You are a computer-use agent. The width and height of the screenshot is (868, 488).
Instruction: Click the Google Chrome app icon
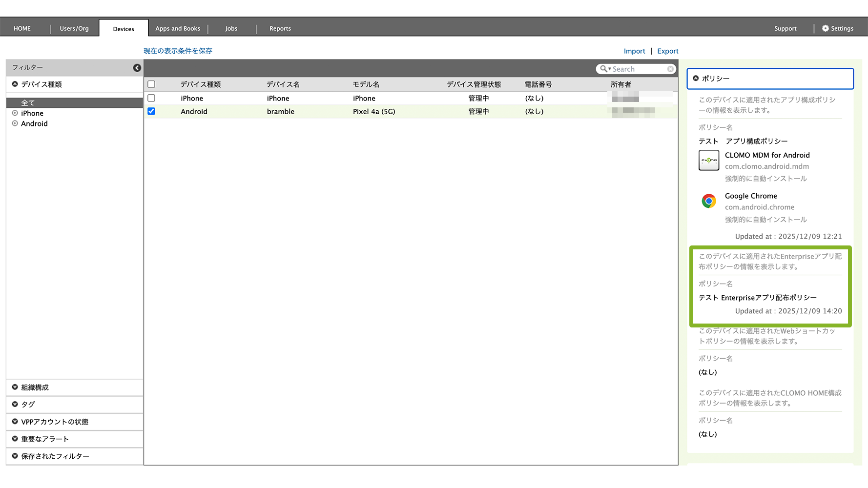pyautogui.click(x=708, y=201)
